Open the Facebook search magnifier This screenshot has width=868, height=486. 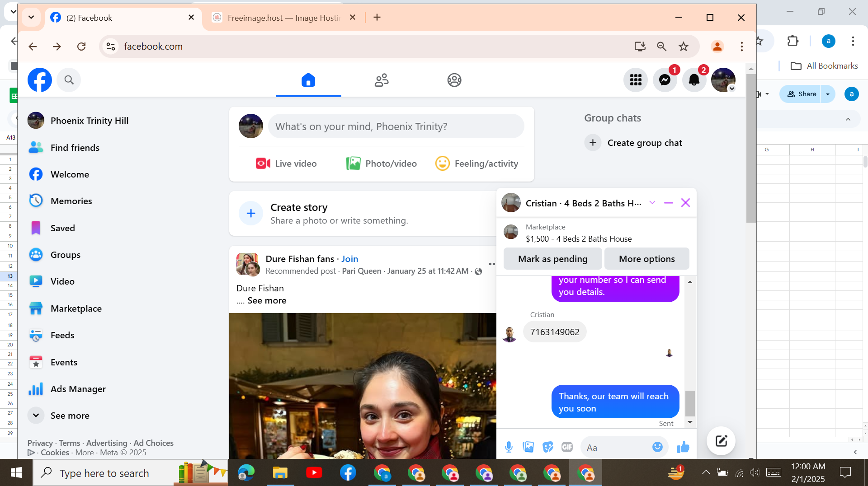[69, 80]
